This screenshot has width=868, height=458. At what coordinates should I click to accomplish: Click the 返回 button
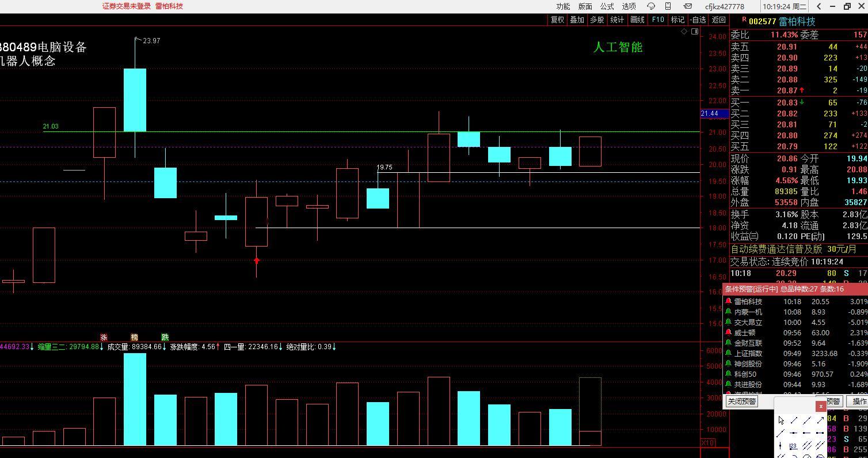tap(719, 20)
